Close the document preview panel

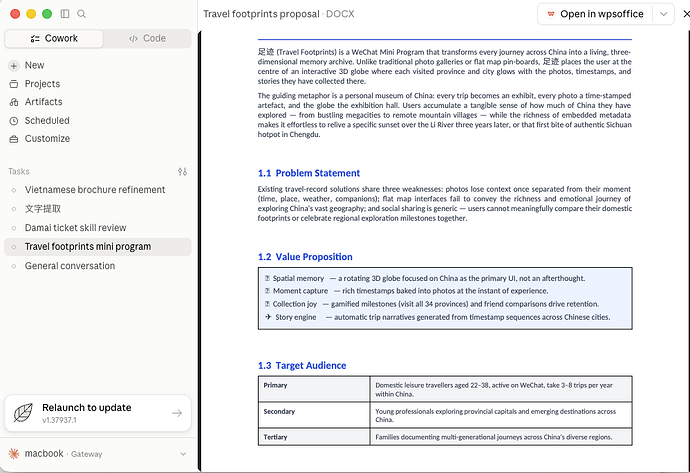tap(686, 14)
